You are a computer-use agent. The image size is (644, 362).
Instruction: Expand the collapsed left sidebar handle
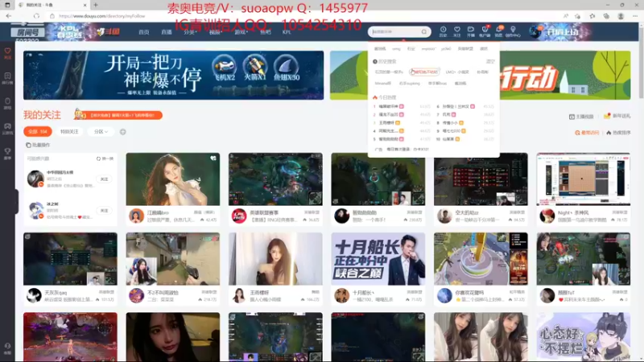coord(15,201)
